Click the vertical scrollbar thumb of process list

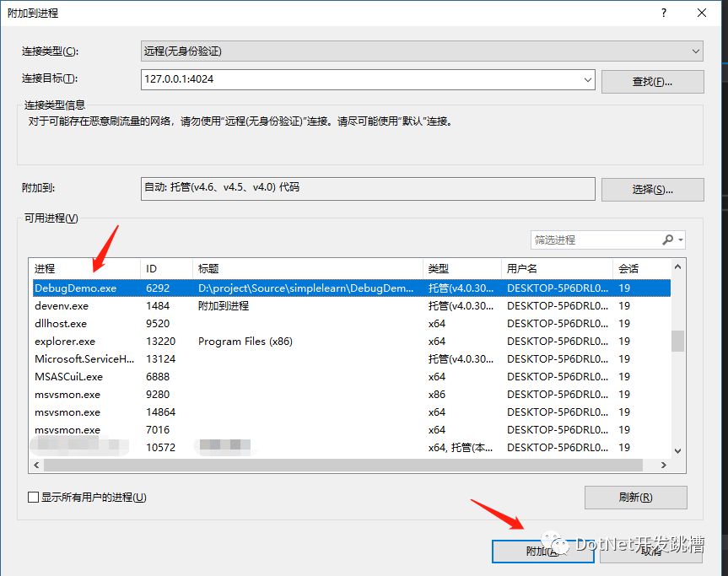[678, 342]
